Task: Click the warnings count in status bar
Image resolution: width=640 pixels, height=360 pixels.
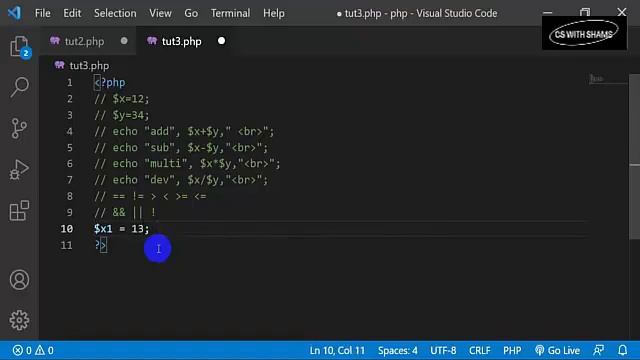Action: point(44,350)
